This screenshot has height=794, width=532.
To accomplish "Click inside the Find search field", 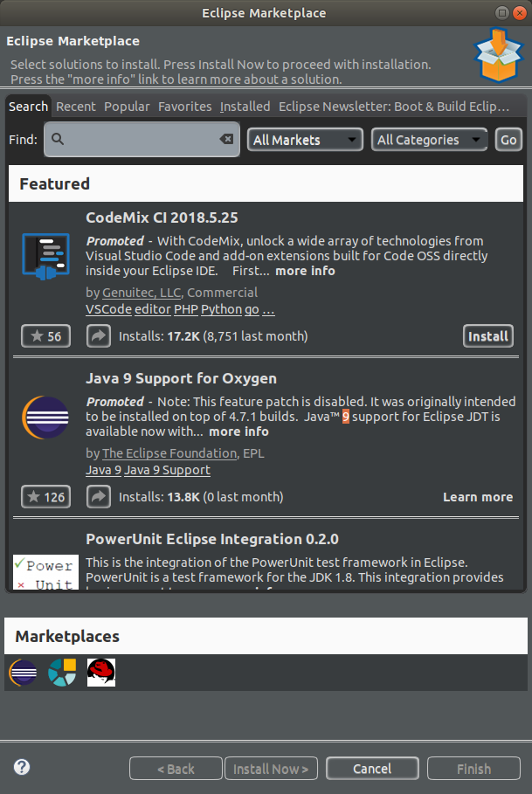I will (142, 139).
